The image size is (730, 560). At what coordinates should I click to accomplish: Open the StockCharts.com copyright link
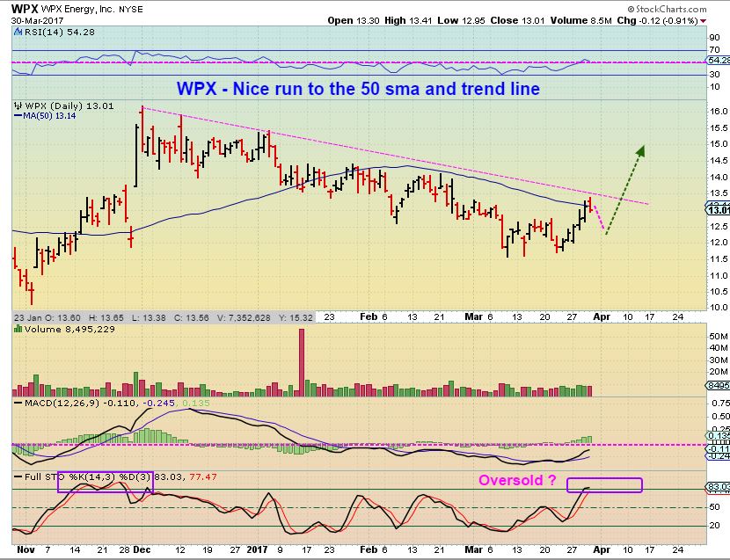pos(668,9)
